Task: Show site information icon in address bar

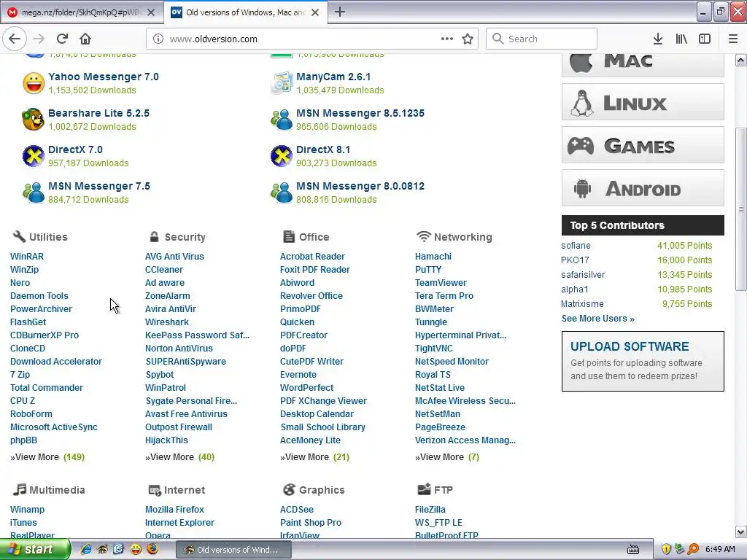Action: (x=158, y=39)
